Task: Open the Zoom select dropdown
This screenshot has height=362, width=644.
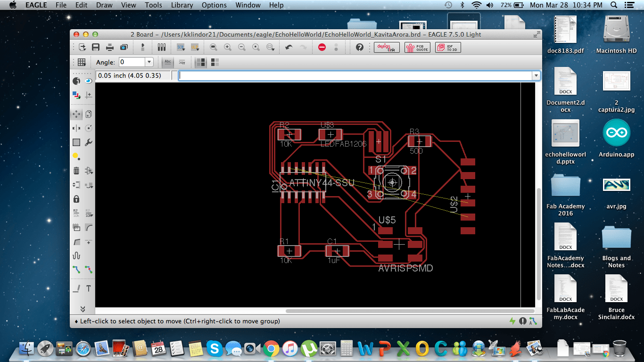Action: click(271, 47)
